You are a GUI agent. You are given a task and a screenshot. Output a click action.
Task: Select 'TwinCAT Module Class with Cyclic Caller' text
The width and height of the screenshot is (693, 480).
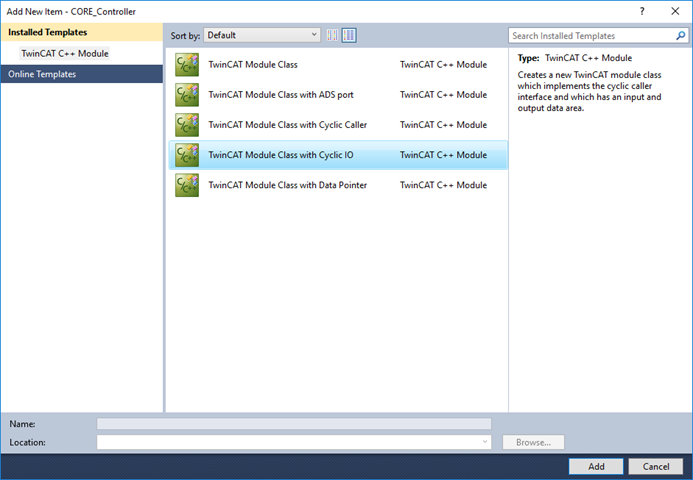click(287, 125)
